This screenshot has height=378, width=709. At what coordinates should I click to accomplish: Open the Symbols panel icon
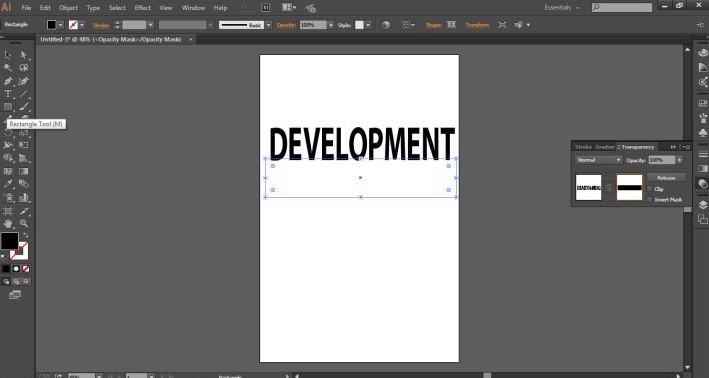pyautogui.click(x=703, y=132)
